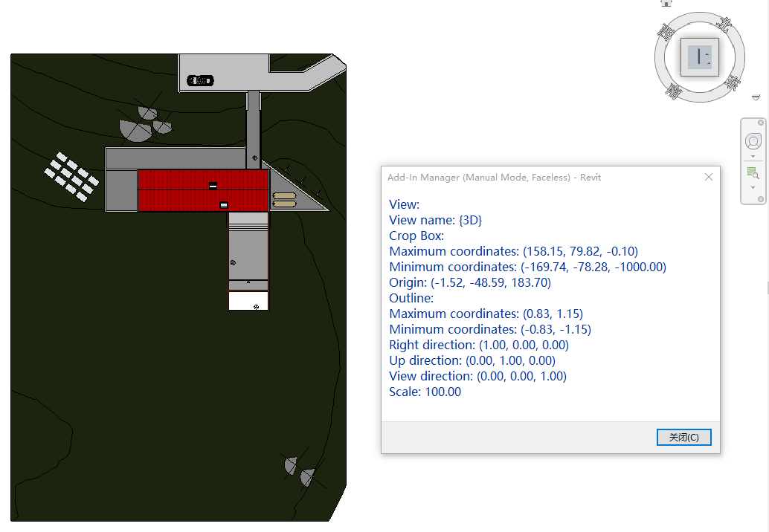This screenshot has width=769, height=532.
Task: Select the Zoom Region tool on the navigation bar
Action: tap(753, 173)
